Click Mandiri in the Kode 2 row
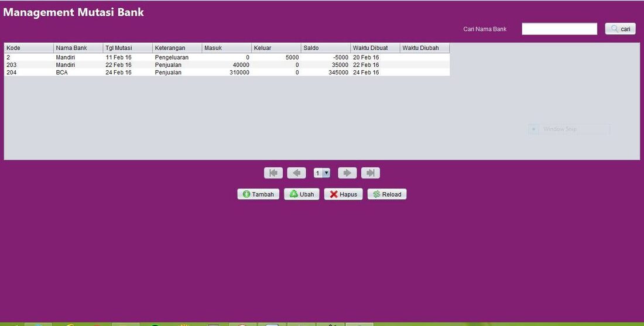Screen dimensions: 644x326 (78, 57)
